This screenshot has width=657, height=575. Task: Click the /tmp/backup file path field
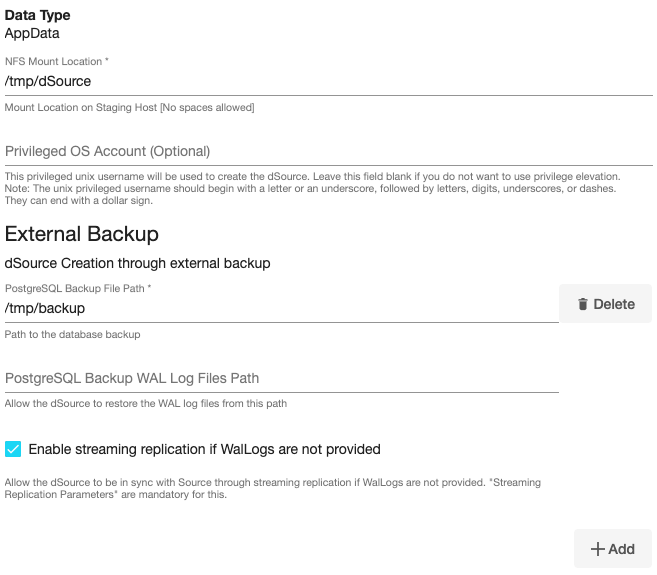[280, 308]
